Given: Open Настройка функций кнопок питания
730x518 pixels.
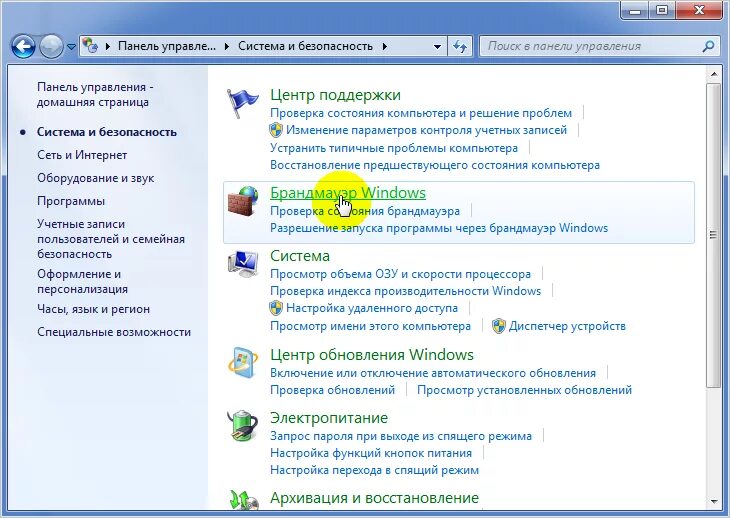Looking at the screenshot, I should 371,453.
